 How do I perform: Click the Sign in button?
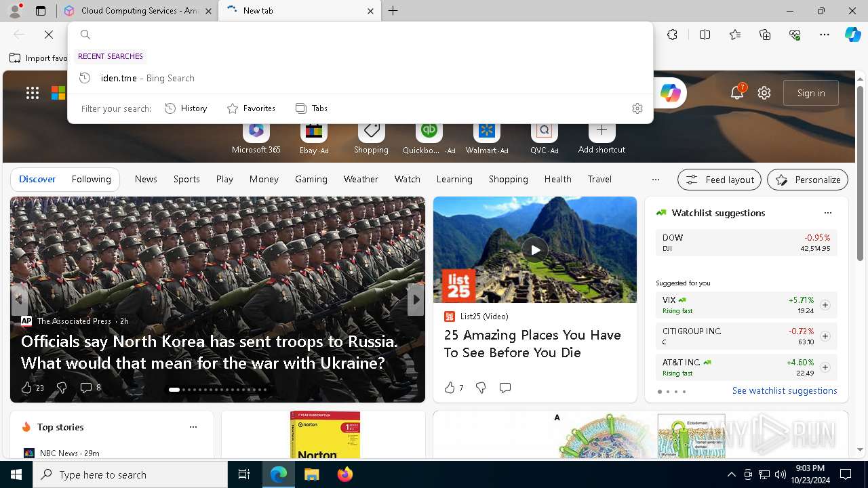[811, 93]
